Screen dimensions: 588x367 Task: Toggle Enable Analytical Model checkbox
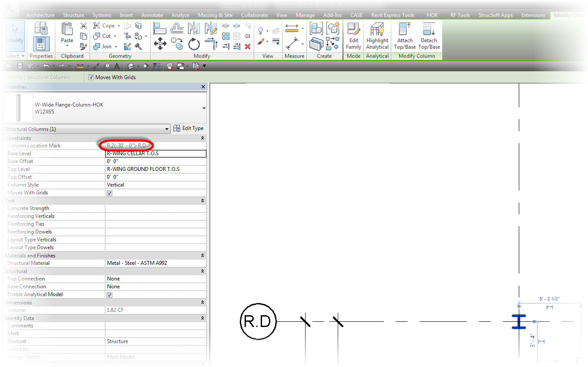(x=110, y=295)
